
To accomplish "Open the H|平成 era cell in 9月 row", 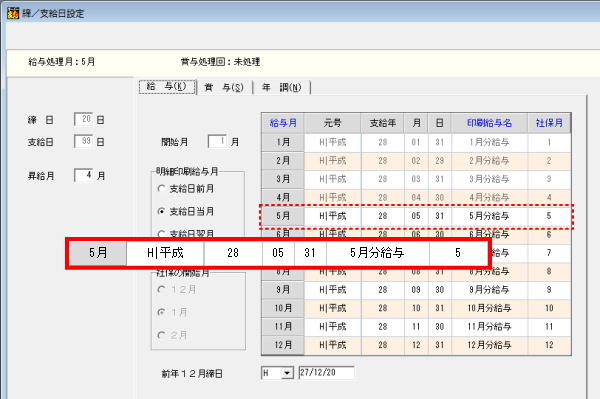I will 332,290.
